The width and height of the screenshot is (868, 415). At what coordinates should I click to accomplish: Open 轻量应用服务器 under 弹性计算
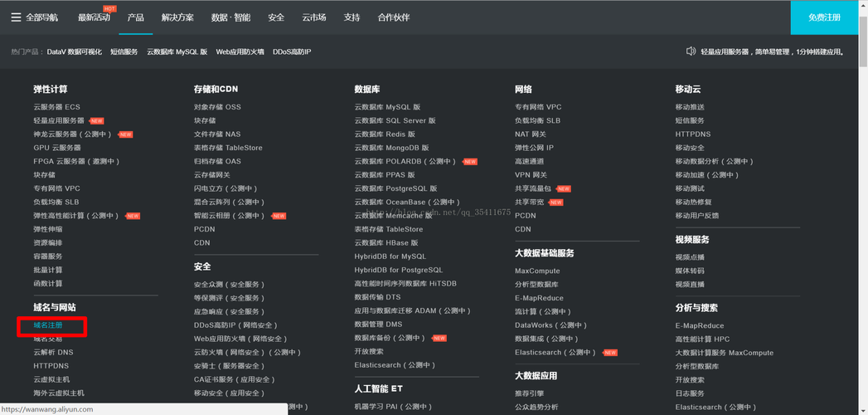click(59, 120)
